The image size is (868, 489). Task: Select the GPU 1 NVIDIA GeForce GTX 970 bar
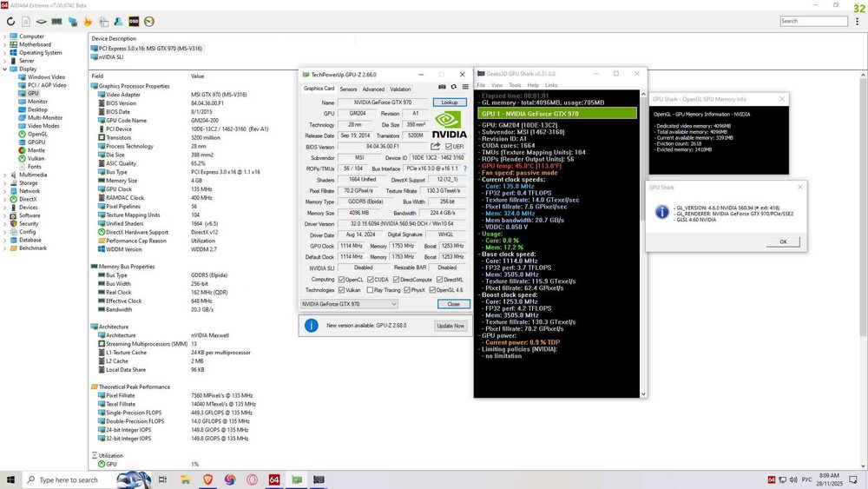[557, 114]
